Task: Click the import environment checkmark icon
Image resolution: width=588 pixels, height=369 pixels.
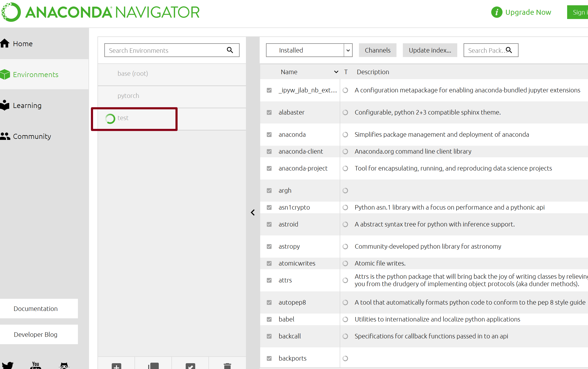Action: [x=190, y=366]
